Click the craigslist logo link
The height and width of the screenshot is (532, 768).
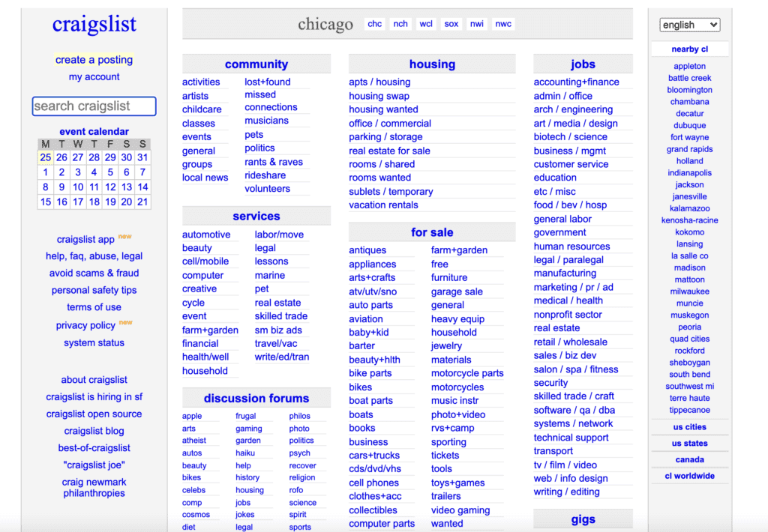click(94, 25)
